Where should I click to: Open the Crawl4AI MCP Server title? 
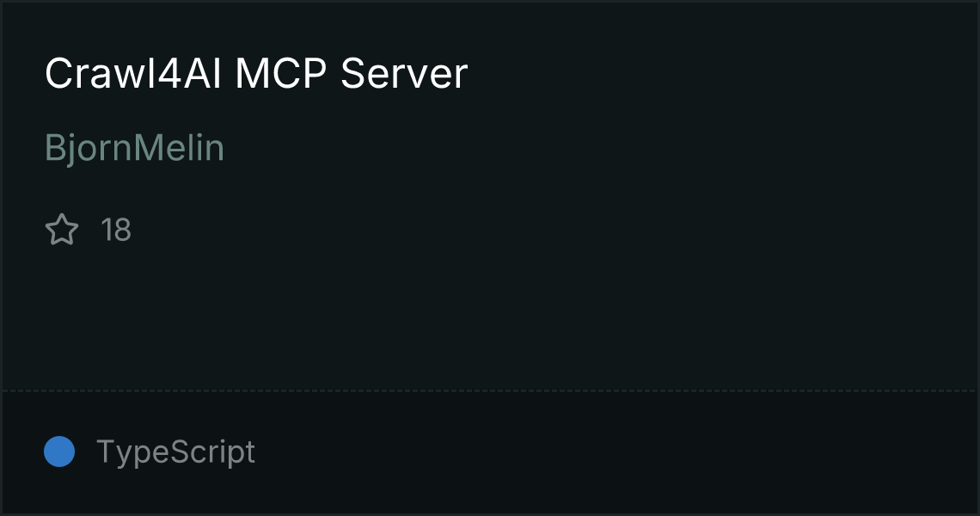(256, 73)
